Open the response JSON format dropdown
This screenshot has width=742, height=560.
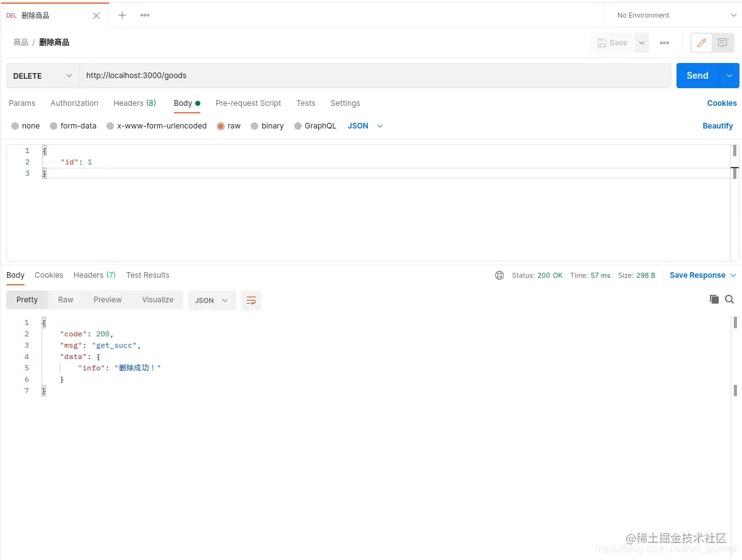point(212,300)
